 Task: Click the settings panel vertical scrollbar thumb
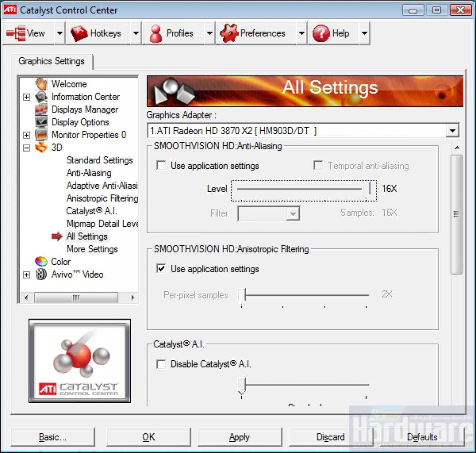[456, 215]
